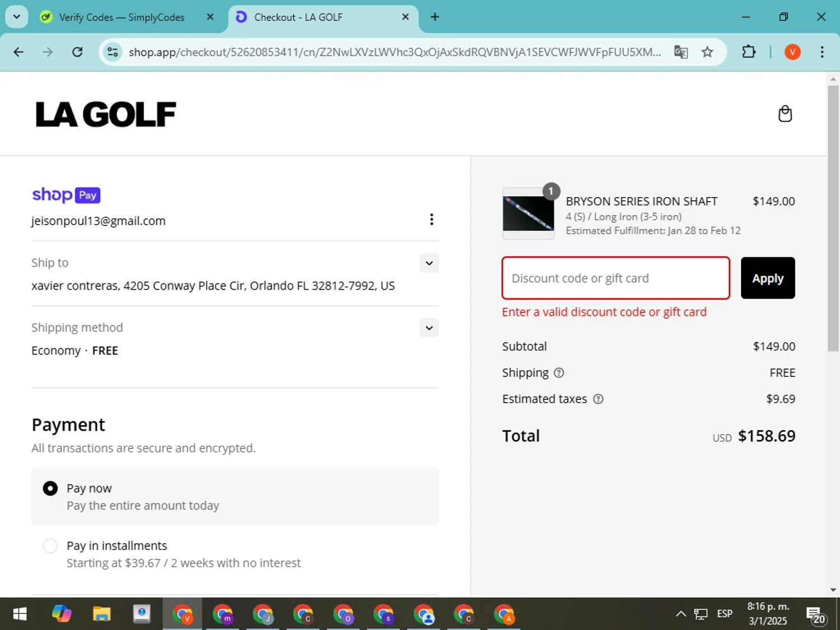
Task: Open the site information icon in address bar
Action: pos(113,52)
